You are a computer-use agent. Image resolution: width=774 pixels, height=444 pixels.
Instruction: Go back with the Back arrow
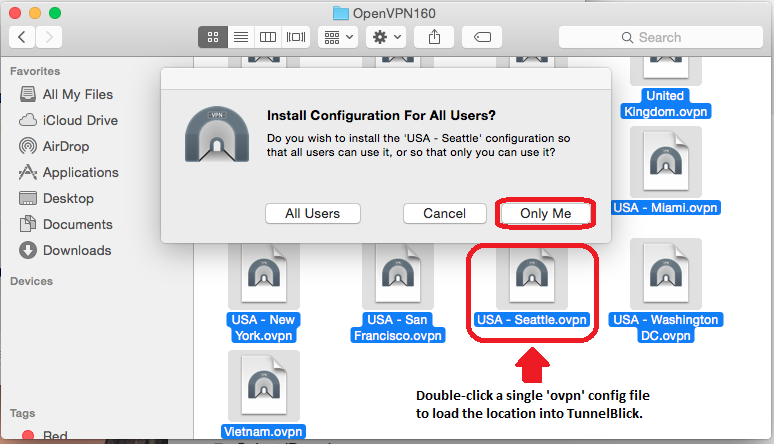[x=22, y=37]
